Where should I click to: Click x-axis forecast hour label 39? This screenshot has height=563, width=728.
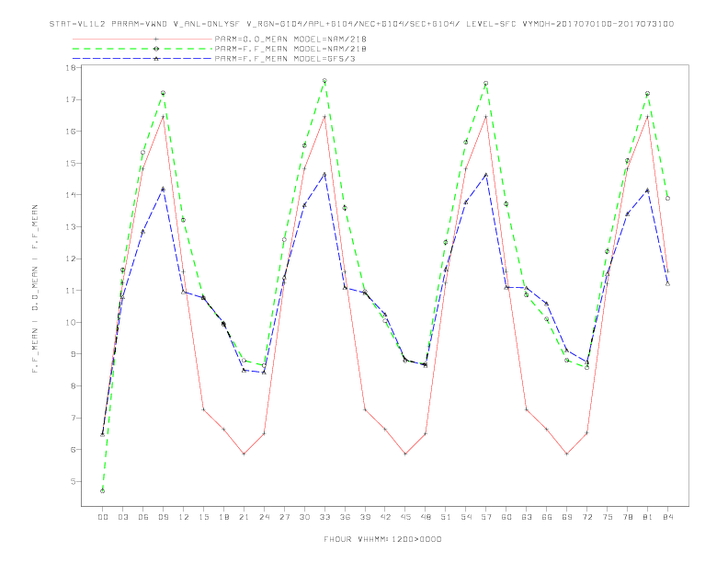(365, 517)
